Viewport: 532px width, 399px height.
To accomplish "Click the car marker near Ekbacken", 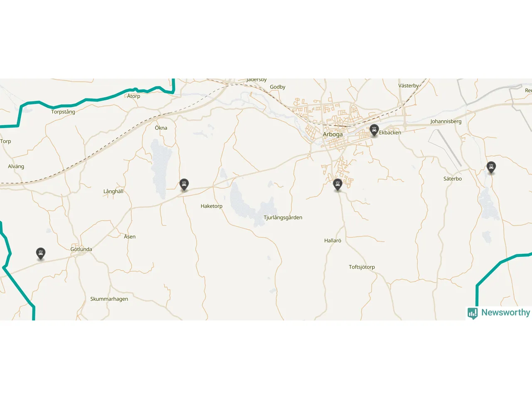I will point(374,130).
